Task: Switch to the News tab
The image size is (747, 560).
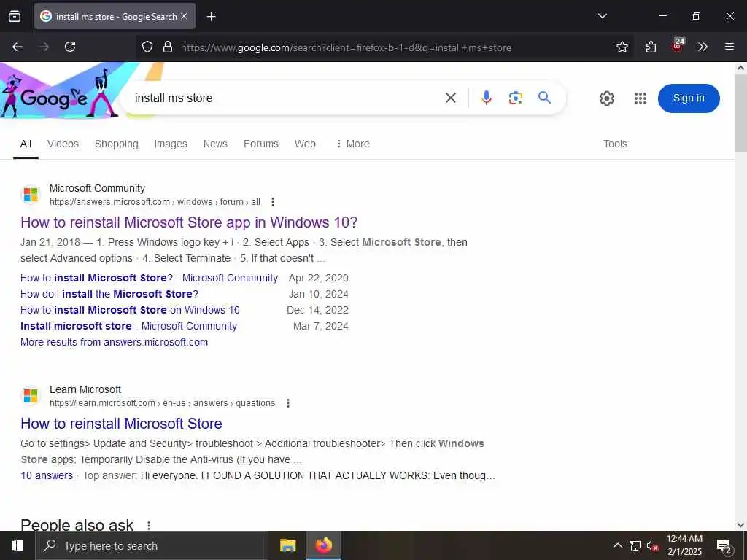Action: pos(215,144)
